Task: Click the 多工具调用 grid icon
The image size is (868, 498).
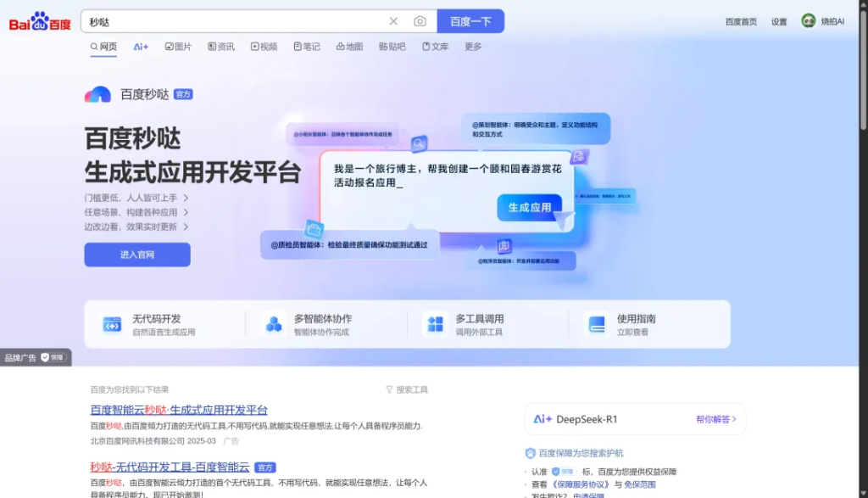Action: (x=435, y=324)
